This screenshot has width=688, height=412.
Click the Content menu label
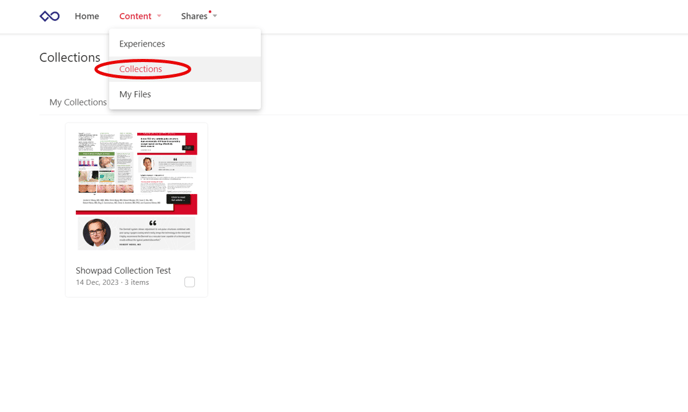point(135,16)
